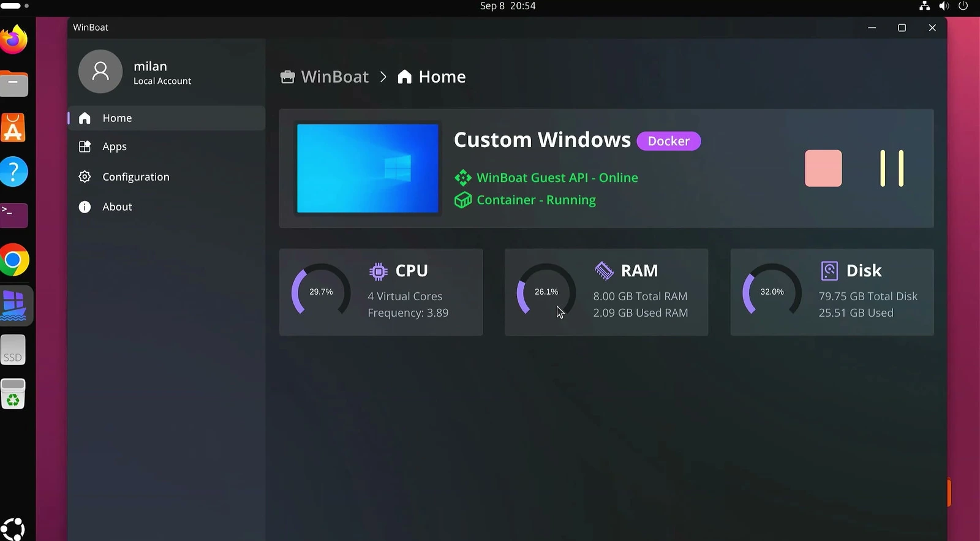The height and width of the screenshot is (541, 980).
Task: Click 79.75 GB Total Disk text
Action: pos(868,297)
